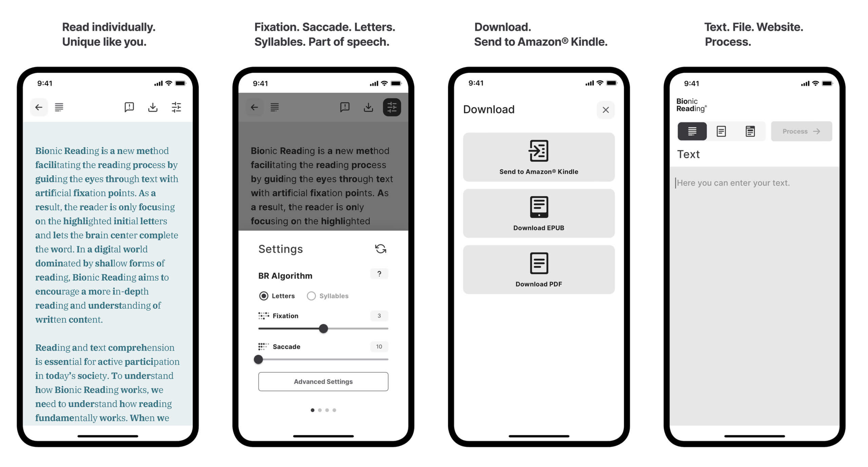868x467 pixels.
Task: Select the Syllables radio button in BR Algorithm
Action: [x=311, y=296]
